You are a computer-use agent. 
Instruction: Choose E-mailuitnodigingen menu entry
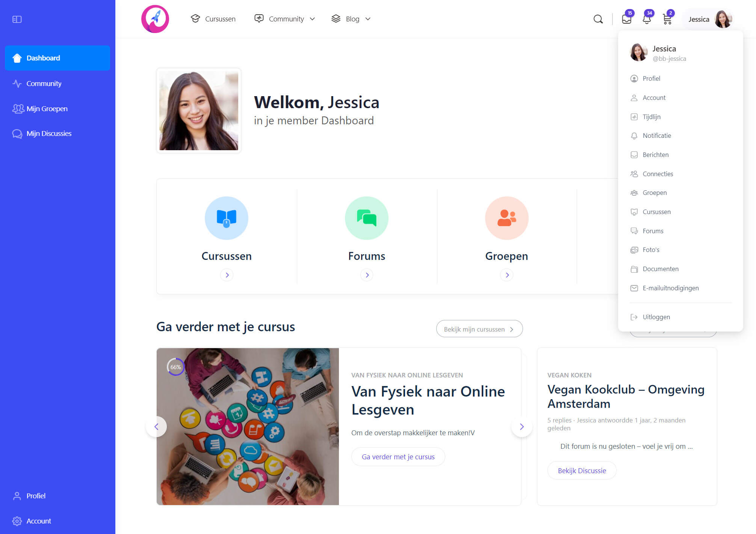tap(671, 288)
